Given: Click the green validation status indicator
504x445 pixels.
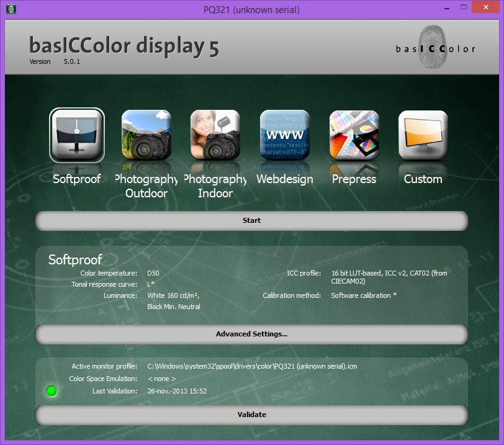Looking at the screenshot, I should (x=52, y=391).
